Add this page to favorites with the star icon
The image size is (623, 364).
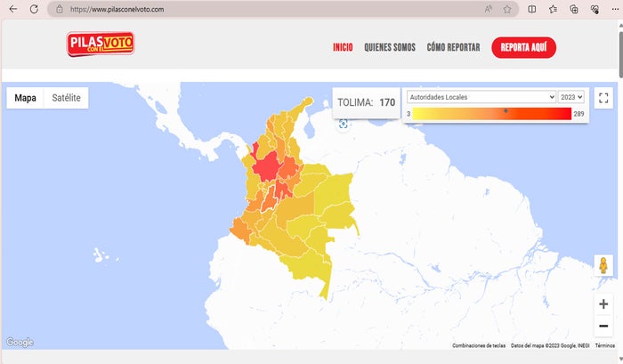tap(507, 9)
